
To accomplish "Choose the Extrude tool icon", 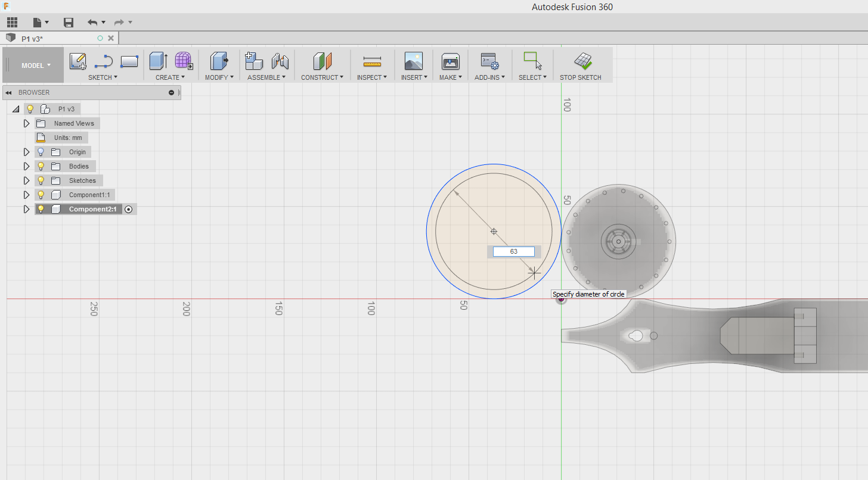I will [158, 61].
